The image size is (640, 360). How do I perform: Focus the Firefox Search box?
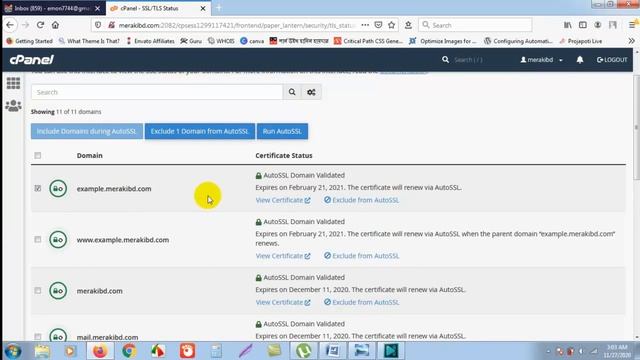[475, 25]
